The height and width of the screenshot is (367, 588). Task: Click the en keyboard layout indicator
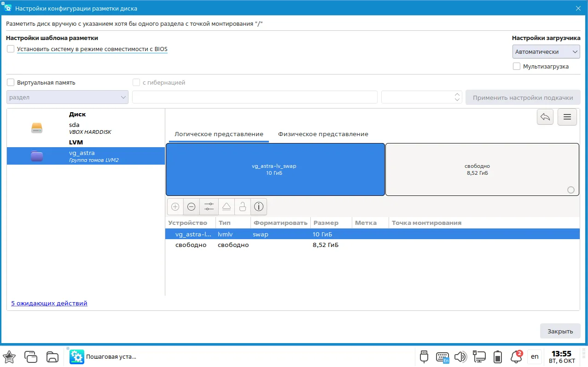(x=535, y=356)
